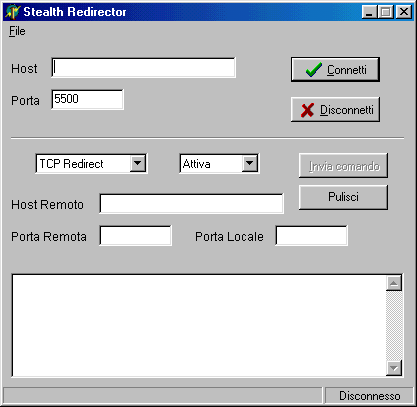Viewport: 417px width, 407px height.
Task: Click the red X on Disconnetti
Action: pos(307,110)
